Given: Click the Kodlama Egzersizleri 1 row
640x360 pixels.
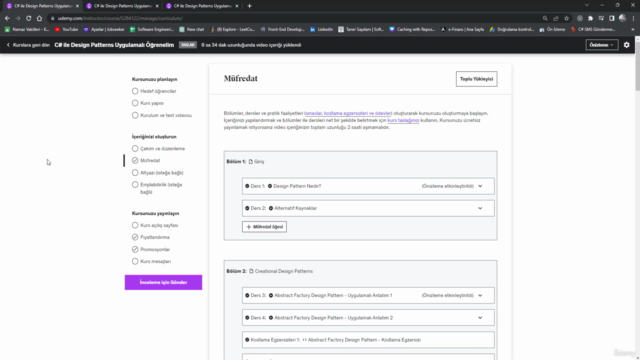Looking at the screenshot, I should tap(368, 340).
